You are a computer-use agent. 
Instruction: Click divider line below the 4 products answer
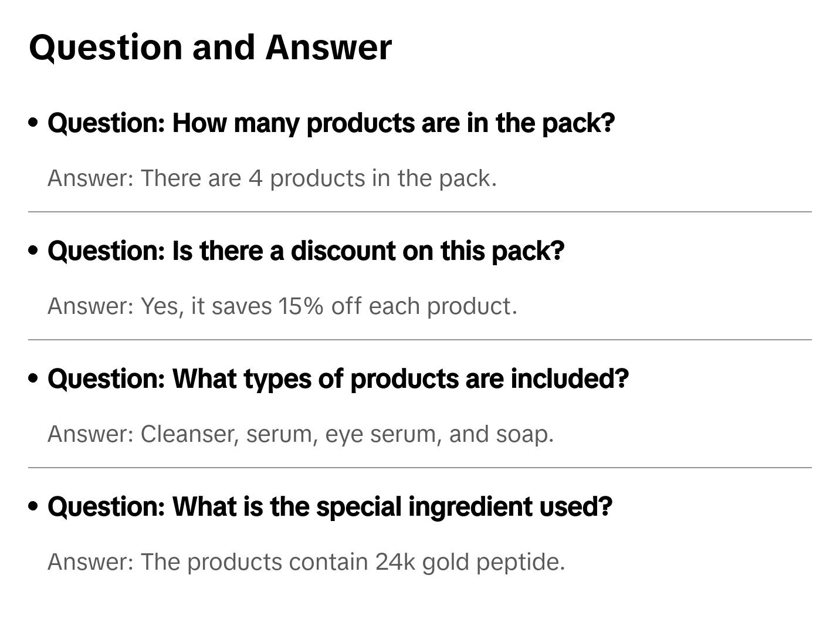click(x=419, y=212)
